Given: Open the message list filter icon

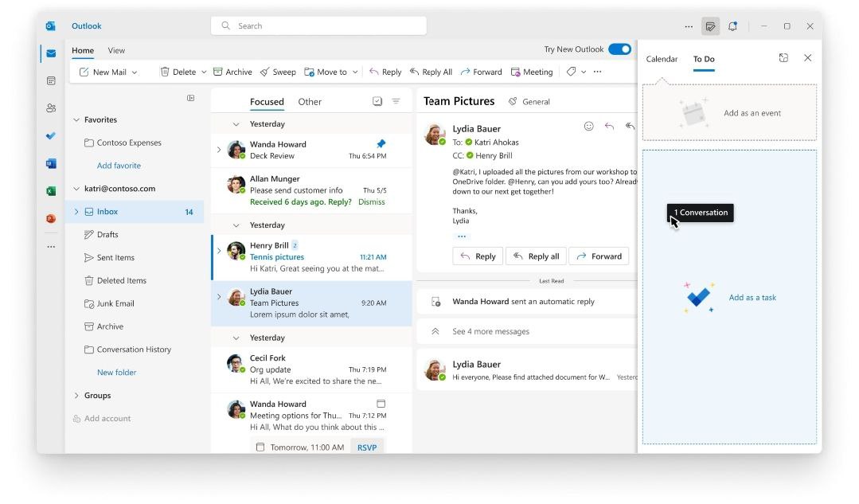Looking at the screenshot, I should (x=396, y=101).
